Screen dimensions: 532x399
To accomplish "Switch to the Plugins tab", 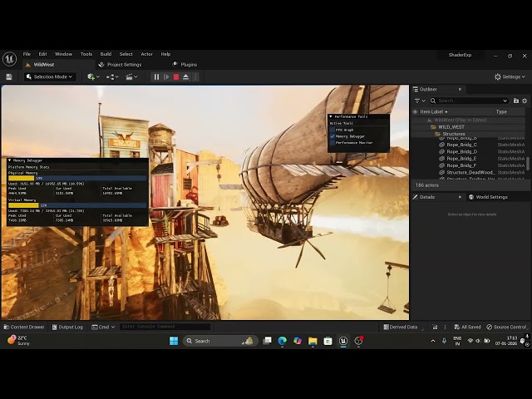I will [185, 65].
